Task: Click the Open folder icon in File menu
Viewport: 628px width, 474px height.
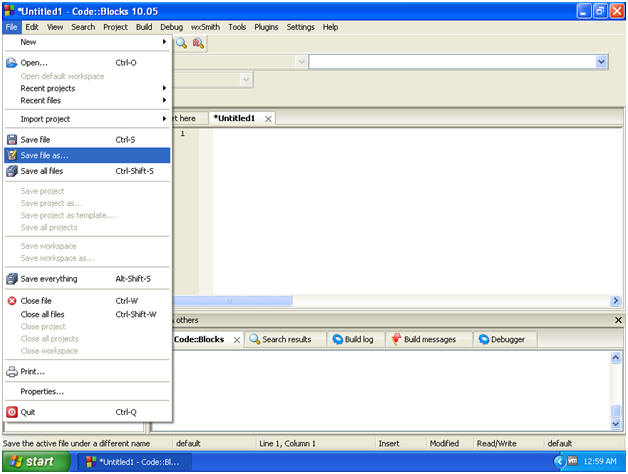Action: coord(12,63)
